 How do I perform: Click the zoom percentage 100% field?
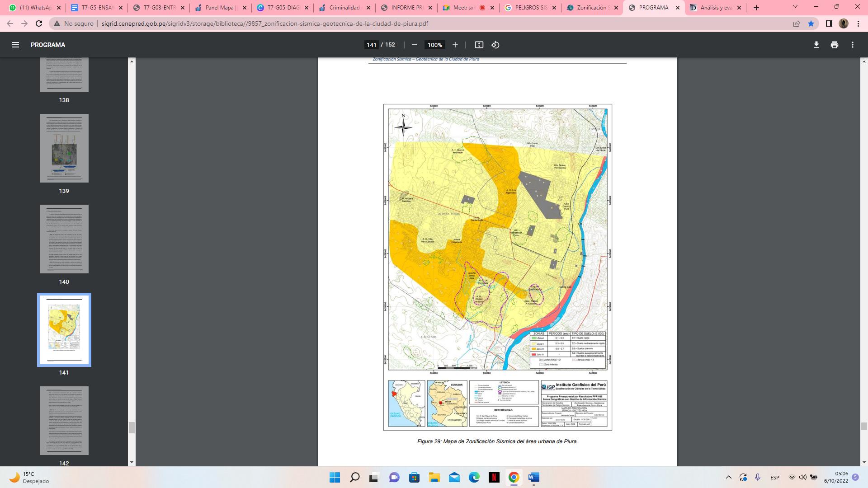[434, 45]
